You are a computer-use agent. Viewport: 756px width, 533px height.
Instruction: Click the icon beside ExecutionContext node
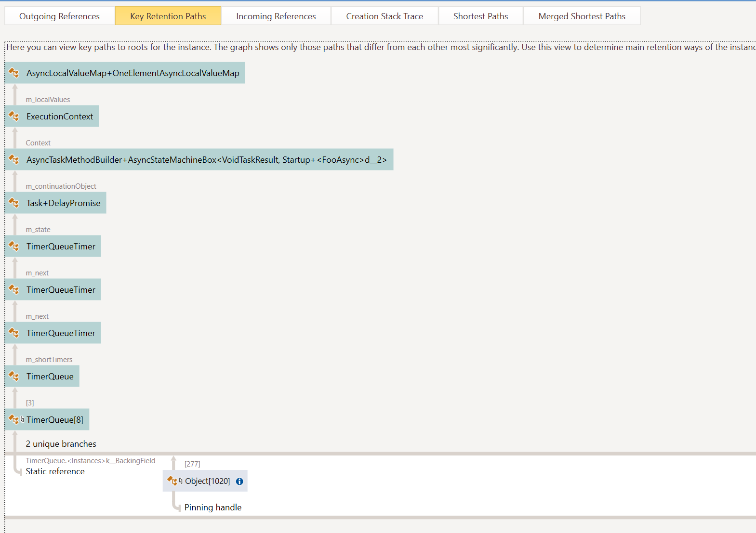coord(14,117)
